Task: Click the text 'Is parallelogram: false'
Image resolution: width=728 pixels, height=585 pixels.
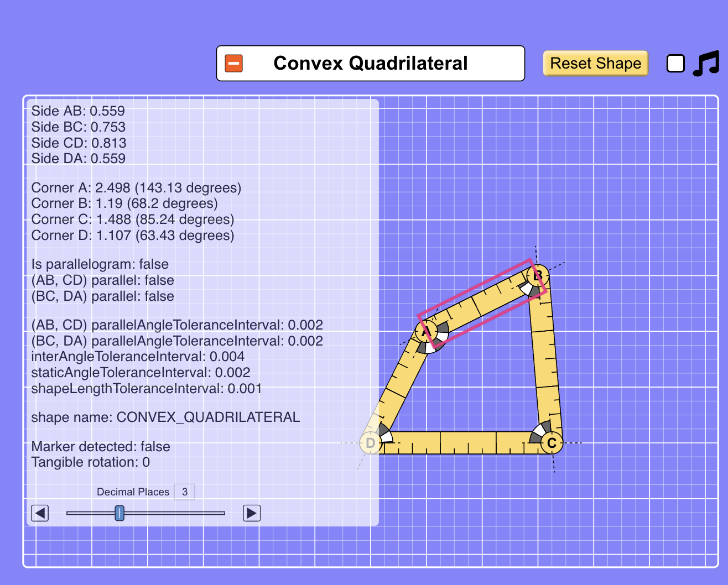Action: (x=100, y=264)
